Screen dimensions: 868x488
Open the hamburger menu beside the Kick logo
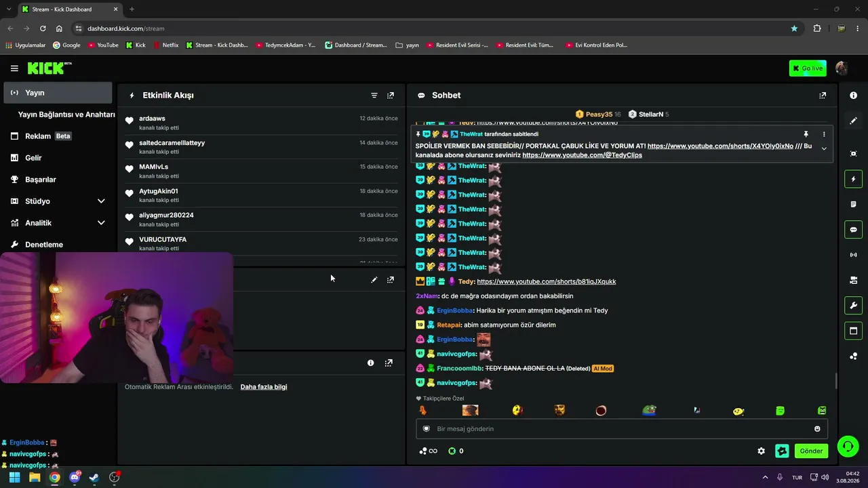click(14, 68)
